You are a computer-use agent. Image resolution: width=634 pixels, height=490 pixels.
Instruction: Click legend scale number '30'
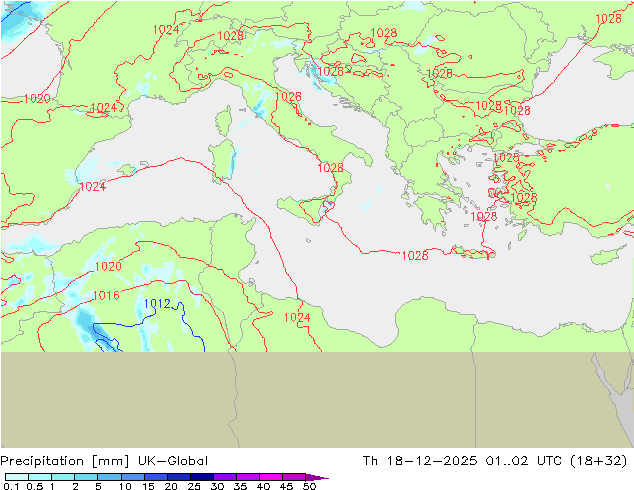217,486
